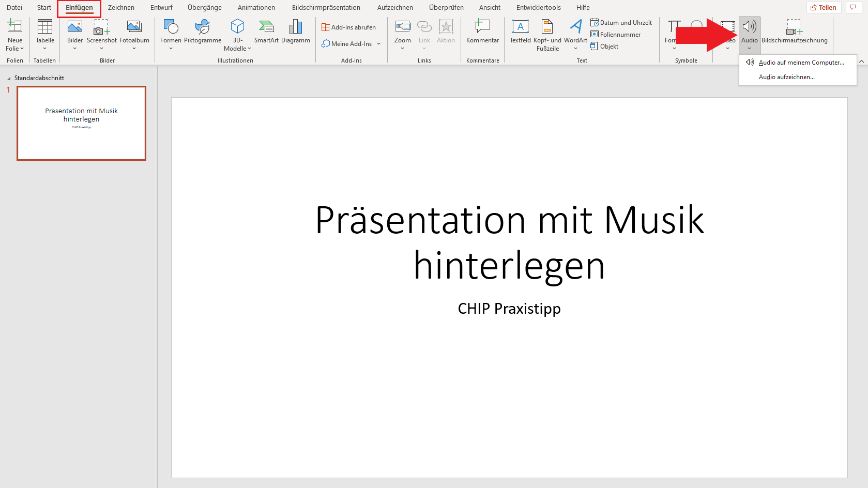
Task: Click the Teilen button
Action: (824, 7)
